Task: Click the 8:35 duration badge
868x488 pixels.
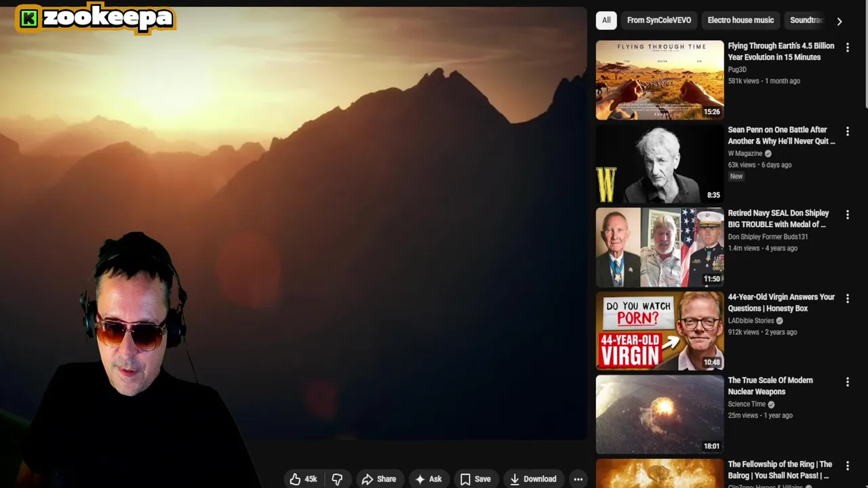Action: point(713,195)
